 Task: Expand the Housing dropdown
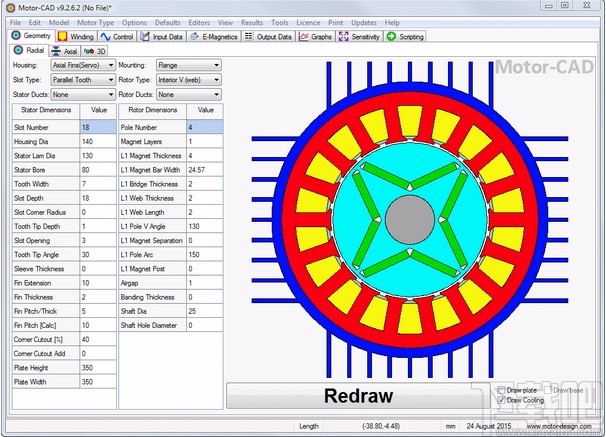pyautogui.click(x=83, y=65)
